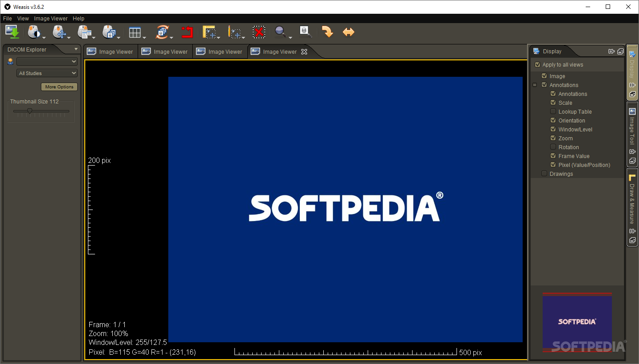Click pin icon on Draw & Measure side tab
The width and height of the screenshot is (639, 364).
click(x=632, y=231)
